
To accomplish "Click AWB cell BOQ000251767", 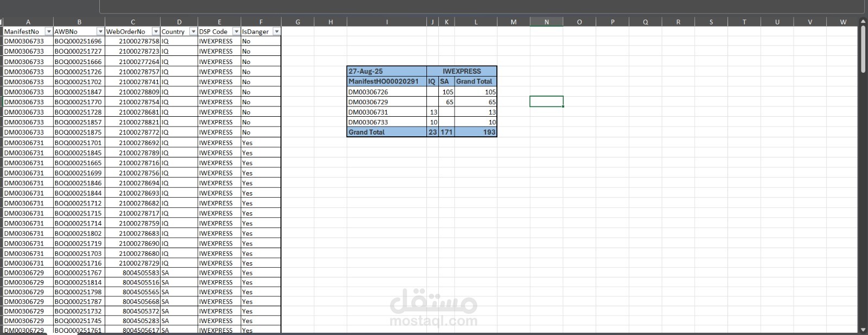I will [79, 273].
